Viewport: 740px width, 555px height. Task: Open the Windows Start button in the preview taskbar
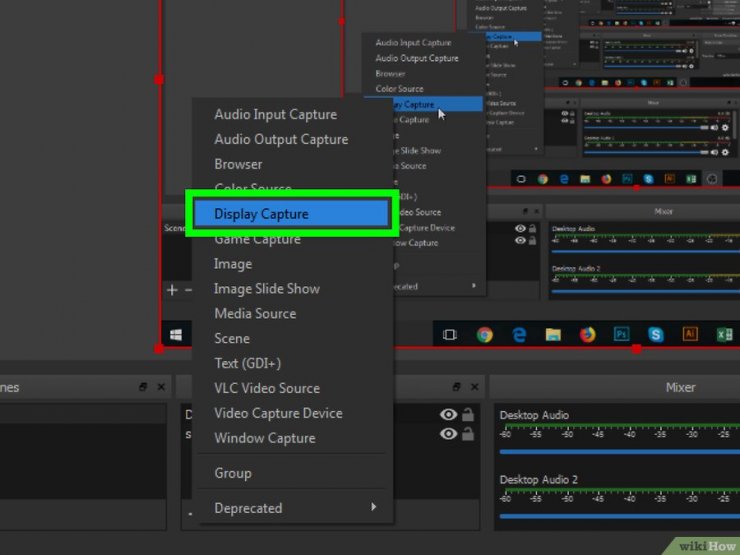pos(176,335)
